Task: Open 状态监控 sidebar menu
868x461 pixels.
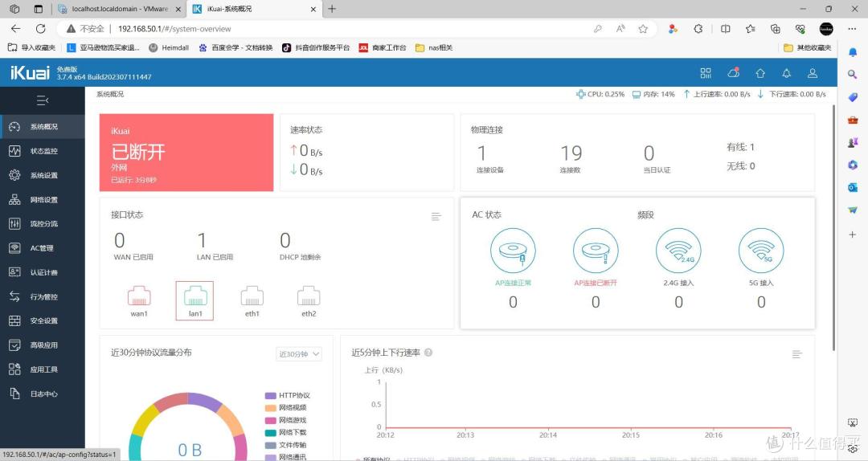Action: (43, 151)
